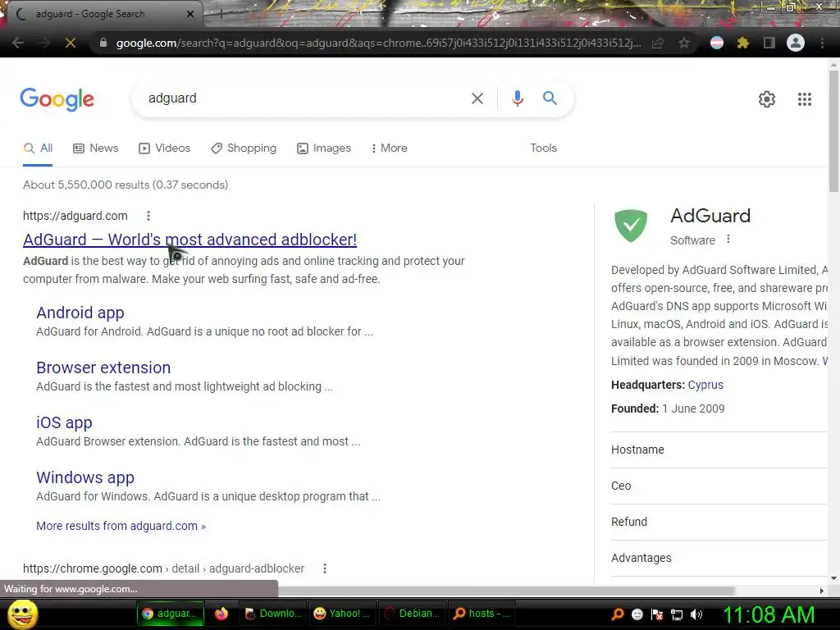
Task: Open AdGuard World's most advanced adblocker link
Action: [189, 240]
